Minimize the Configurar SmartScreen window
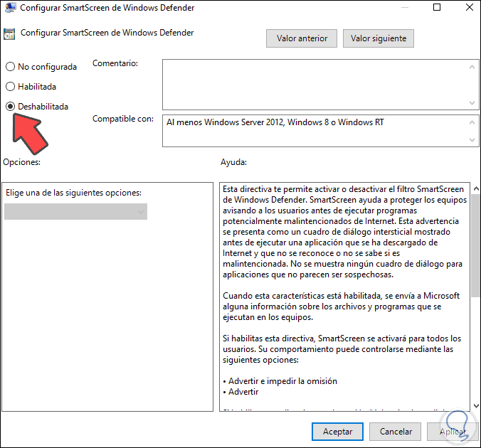Image resolution: width=481 pixels, height=448 pixels. 405,7
